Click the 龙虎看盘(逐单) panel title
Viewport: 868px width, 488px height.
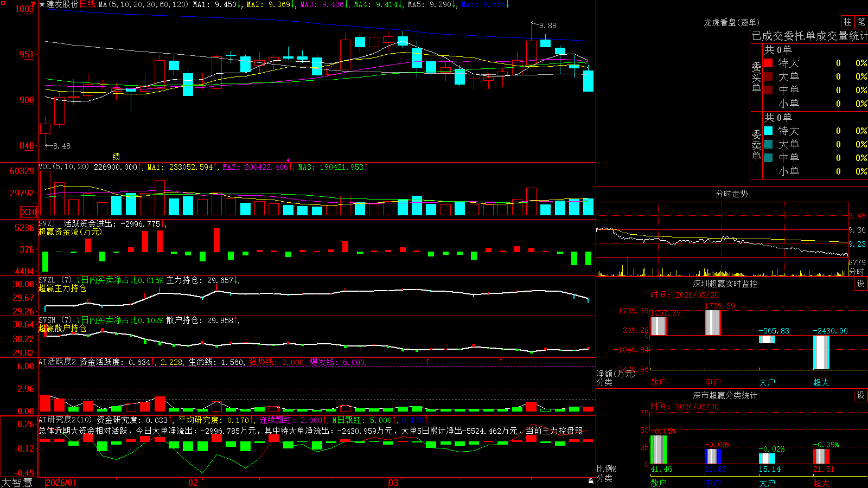(x=731, y=22)
